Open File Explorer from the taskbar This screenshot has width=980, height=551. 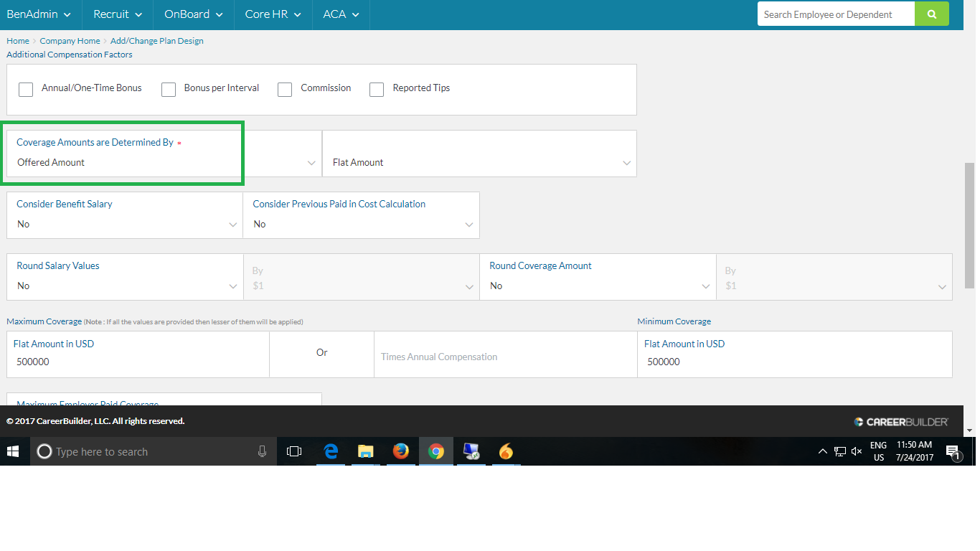(365, 451)
